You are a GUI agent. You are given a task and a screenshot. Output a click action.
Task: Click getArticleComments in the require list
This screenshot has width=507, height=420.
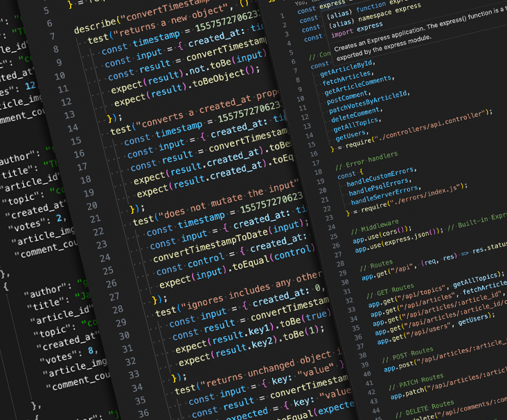[359, 86]
